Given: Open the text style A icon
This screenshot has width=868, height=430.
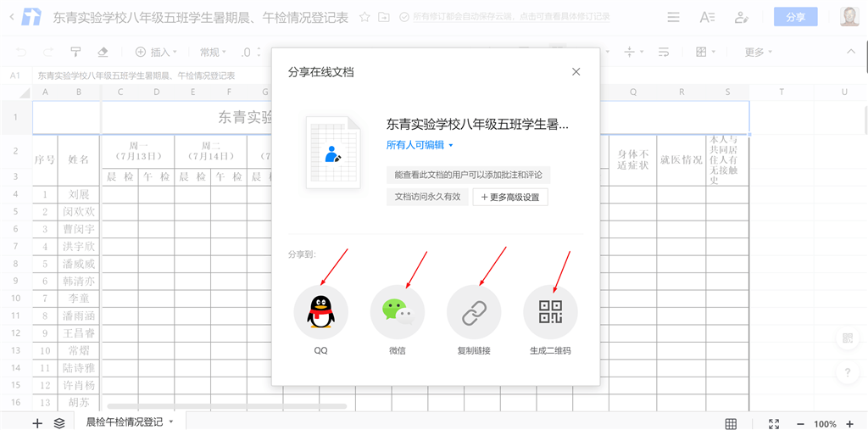Looking at the screenshot, I should coord(707,17).
